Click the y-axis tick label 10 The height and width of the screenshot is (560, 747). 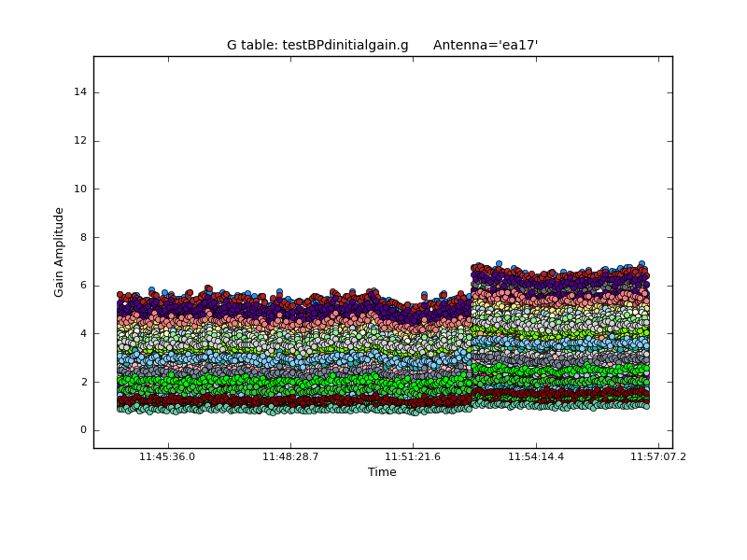(80, 189)
